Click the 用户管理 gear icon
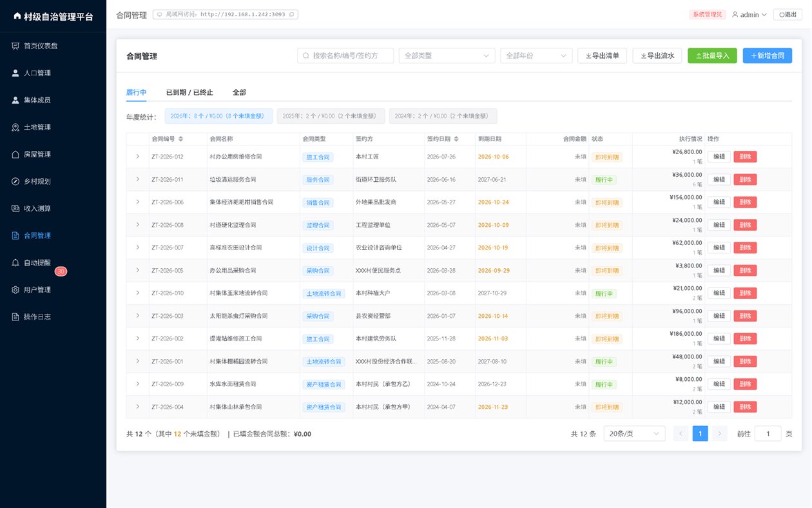812x508 pixels. (x=15, y=289)
